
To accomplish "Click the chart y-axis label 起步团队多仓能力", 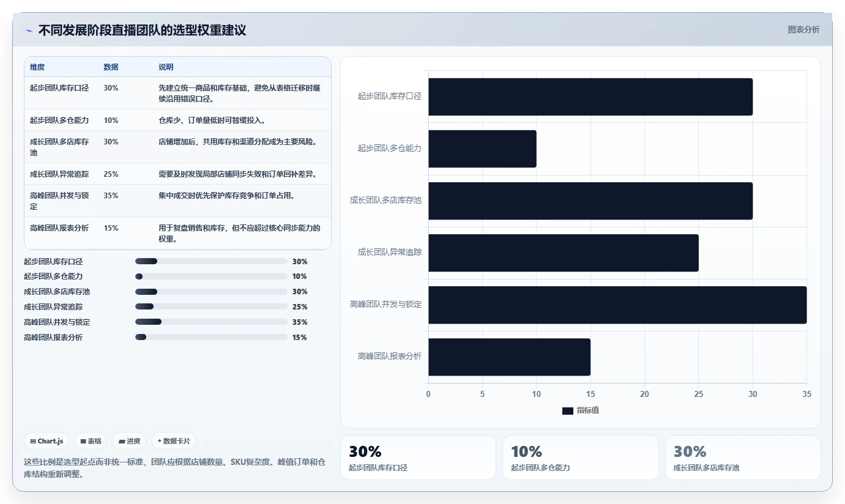I will click(x=390, y=148).
